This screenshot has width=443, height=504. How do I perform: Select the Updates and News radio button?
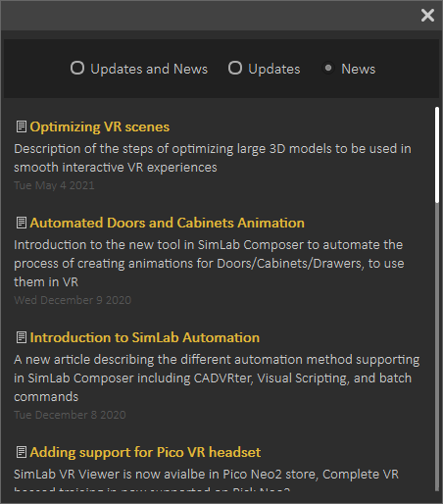click(x=77, y=68)
